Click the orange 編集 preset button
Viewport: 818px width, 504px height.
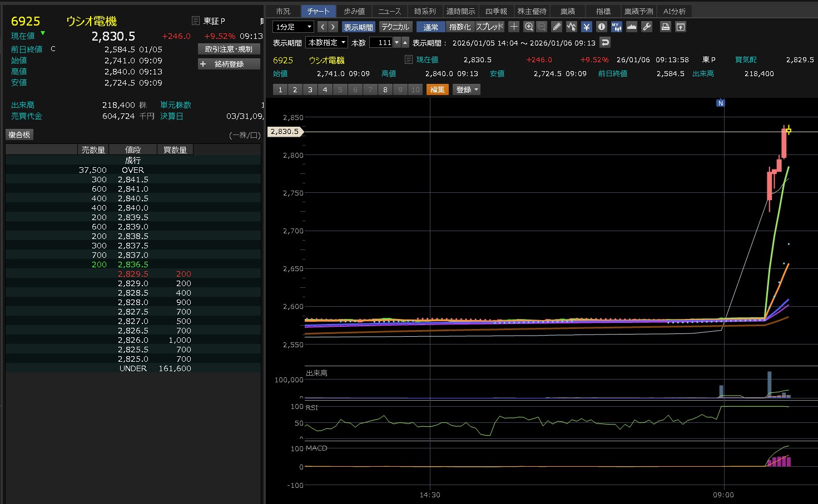pos(437,89)
